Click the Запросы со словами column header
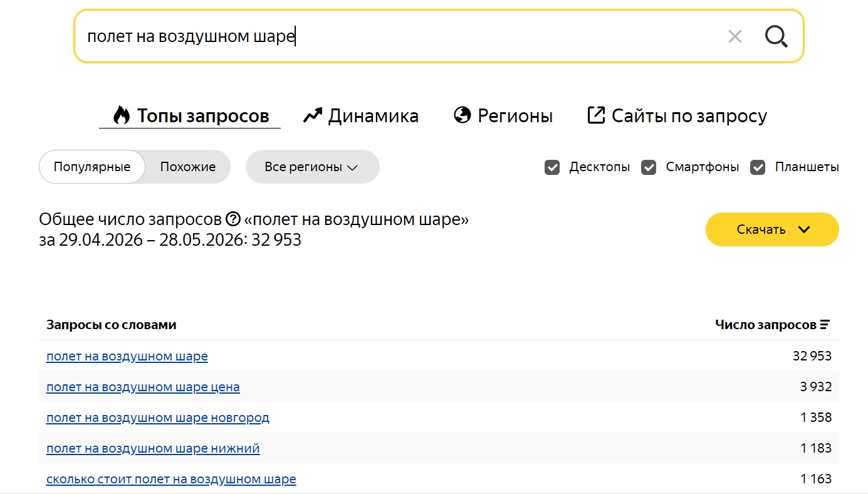The image size is (868, 494). point(112,325)
